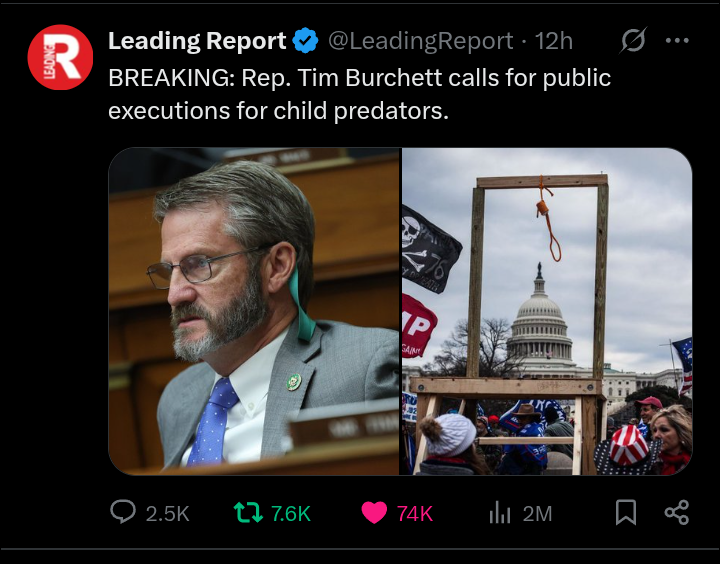The image size is (720, 564).
Task: Toggle the pink heart like icon
Action: point(374,513)
